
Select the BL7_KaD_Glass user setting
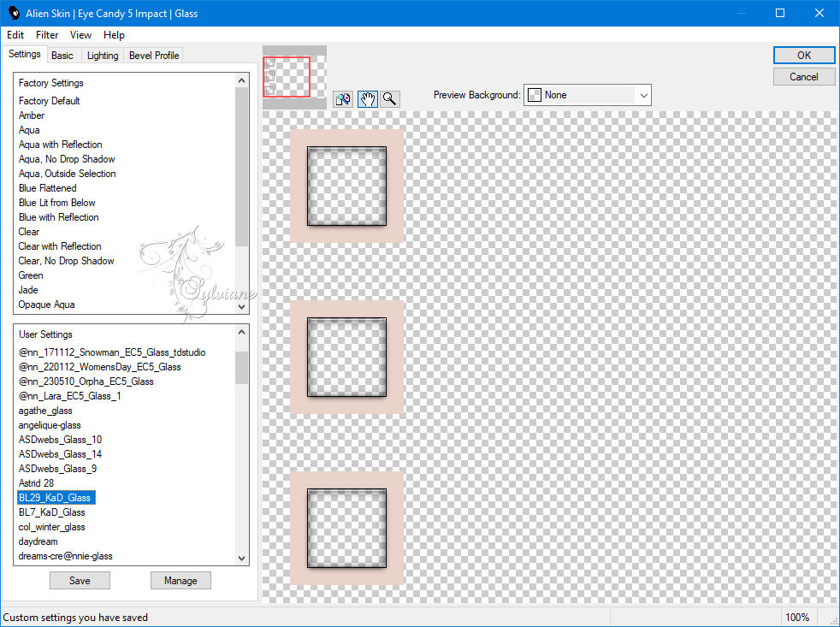point(52,512)
